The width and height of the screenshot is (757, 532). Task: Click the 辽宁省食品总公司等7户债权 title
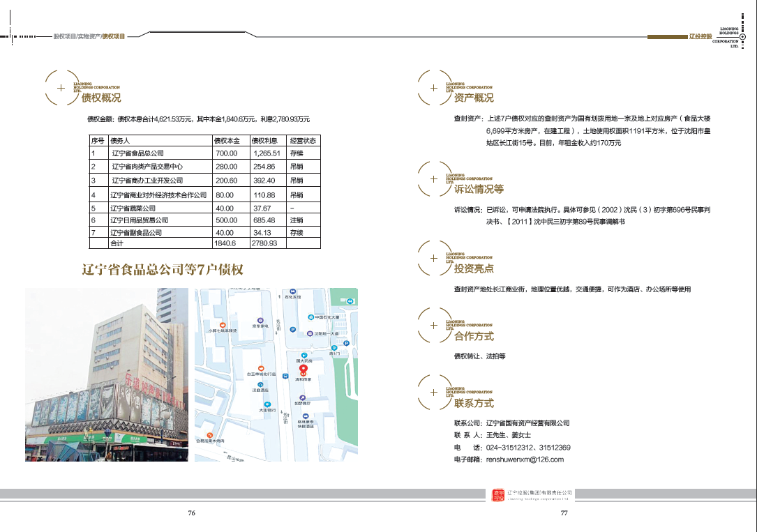163,270
